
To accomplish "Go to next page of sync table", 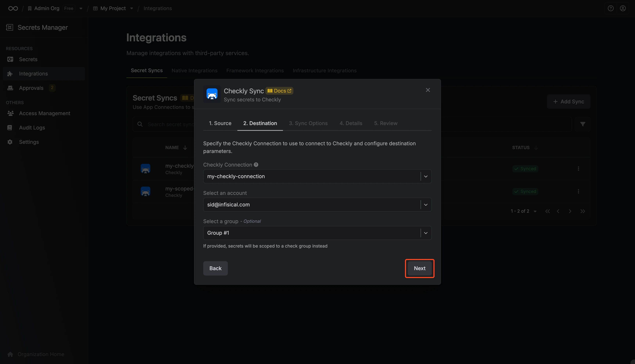I will [x=570, y=211].
